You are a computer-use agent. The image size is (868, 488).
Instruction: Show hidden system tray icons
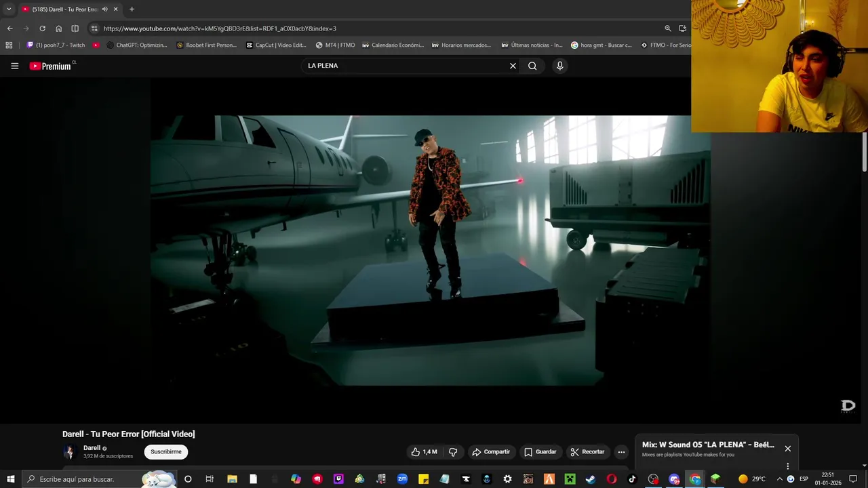(779, 479)
